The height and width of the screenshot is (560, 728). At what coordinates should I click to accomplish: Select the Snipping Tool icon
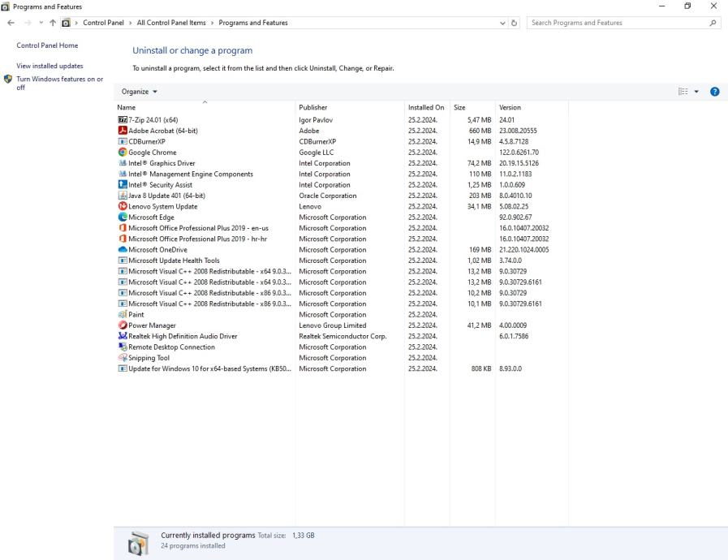pos(123,358)
